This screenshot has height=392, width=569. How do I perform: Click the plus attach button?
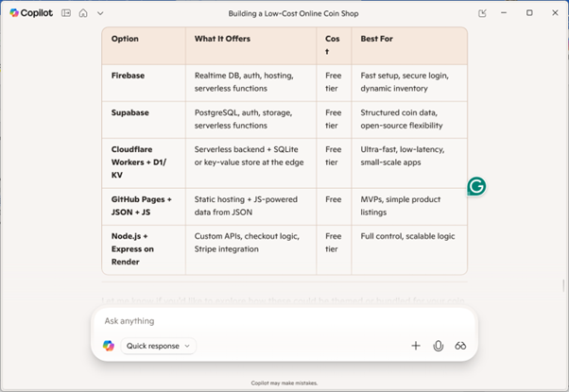click(x=416, y=346)
